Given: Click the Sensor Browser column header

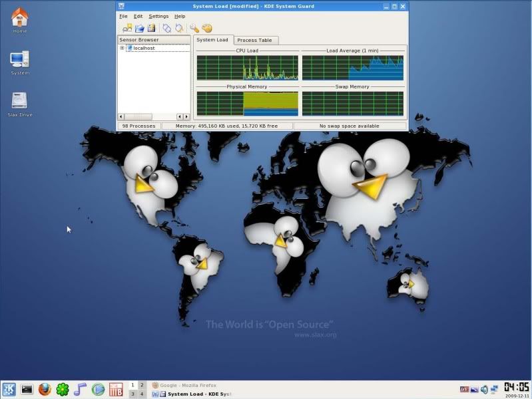Looking at the screenshot, I should click(154, 40).
